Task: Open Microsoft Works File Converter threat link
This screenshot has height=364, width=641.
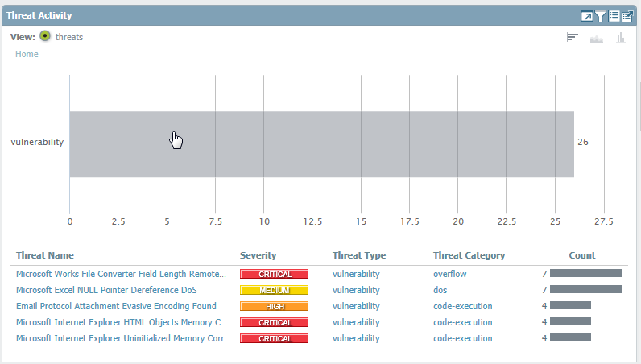Action: (x=121, y=274)
